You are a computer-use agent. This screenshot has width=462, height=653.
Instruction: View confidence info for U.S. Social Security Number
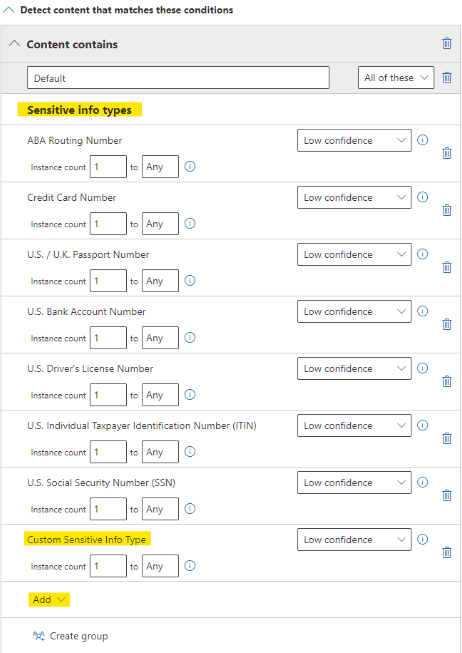[x=422, y=482]
